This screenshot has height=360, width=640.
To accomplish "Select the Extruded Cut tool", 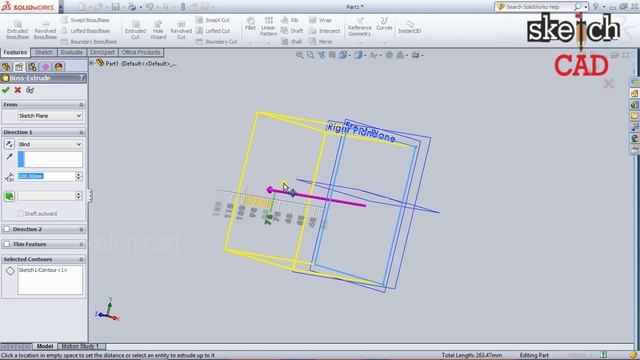I will click(x=136, y=29).
